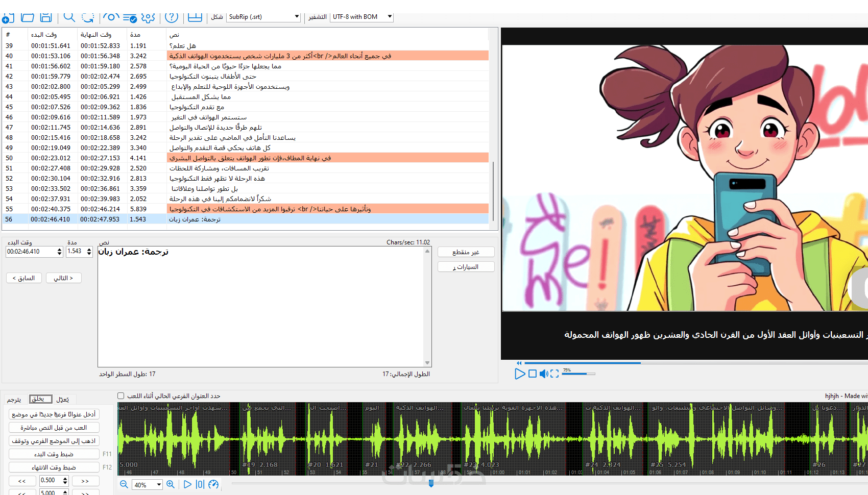Open settings gear icon in toolbar
The height and width of the screenshot is (495, 868).
point(148,18)
